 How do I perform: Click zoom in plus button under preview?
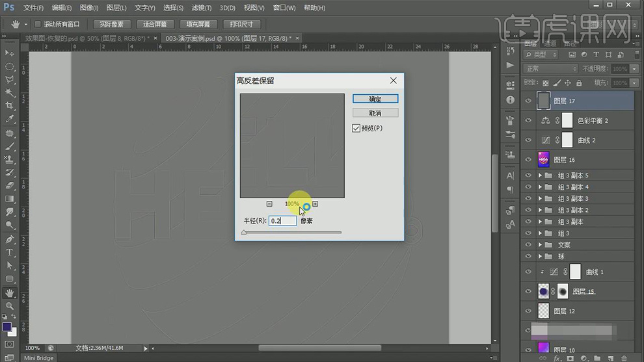coord(315,204)
